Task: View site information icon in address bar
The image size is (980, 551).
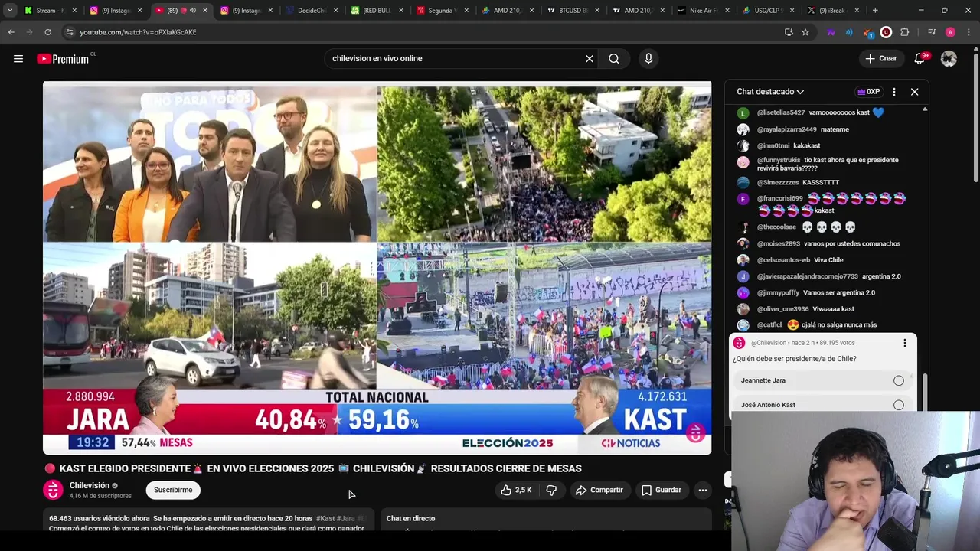Action: click(70, 32)
